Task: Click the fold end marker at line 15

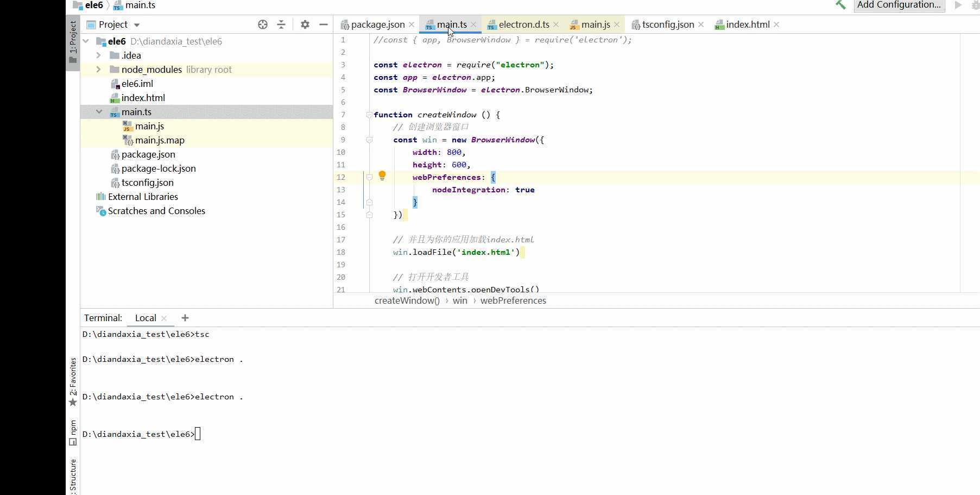Action: coord(369,215)
